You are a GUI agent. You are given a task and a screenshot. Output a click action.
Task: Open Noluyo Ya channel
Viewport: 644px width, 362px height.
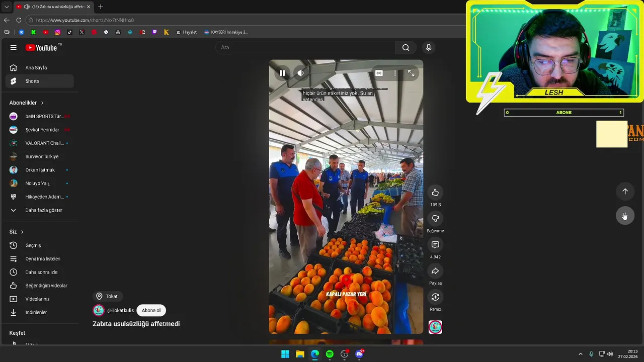point(40,183)
